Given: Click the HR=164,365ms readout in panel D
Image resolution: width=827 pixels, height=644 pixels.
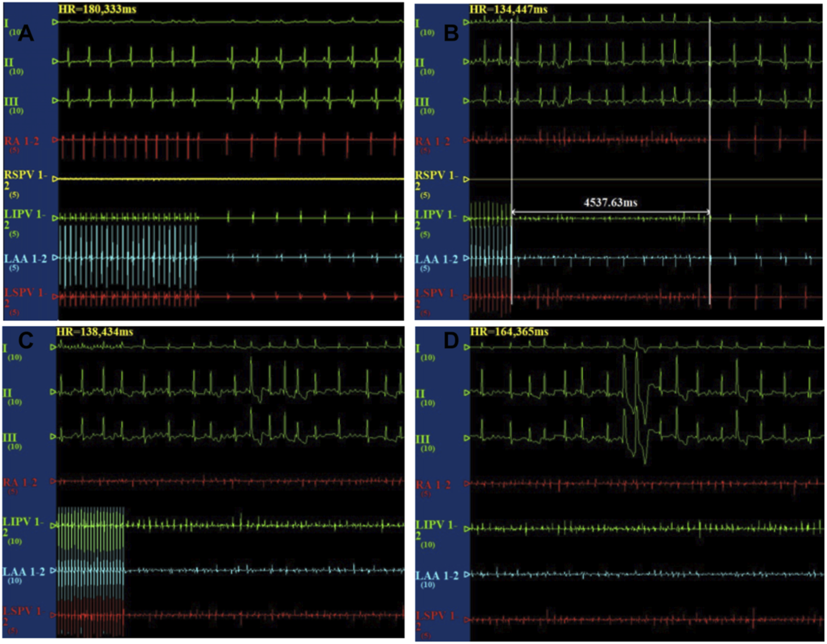Looking at the screenshot, I should [x=508, y=333].
